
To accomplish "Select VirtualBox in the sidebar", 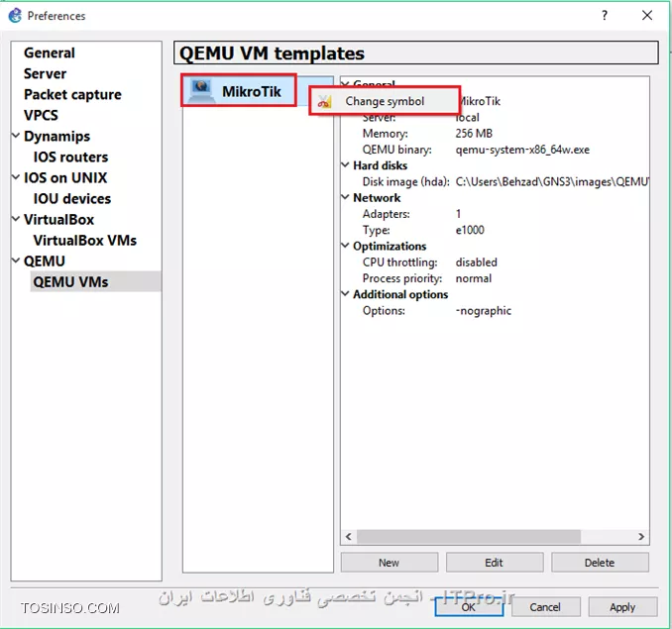I will [58, 220].
